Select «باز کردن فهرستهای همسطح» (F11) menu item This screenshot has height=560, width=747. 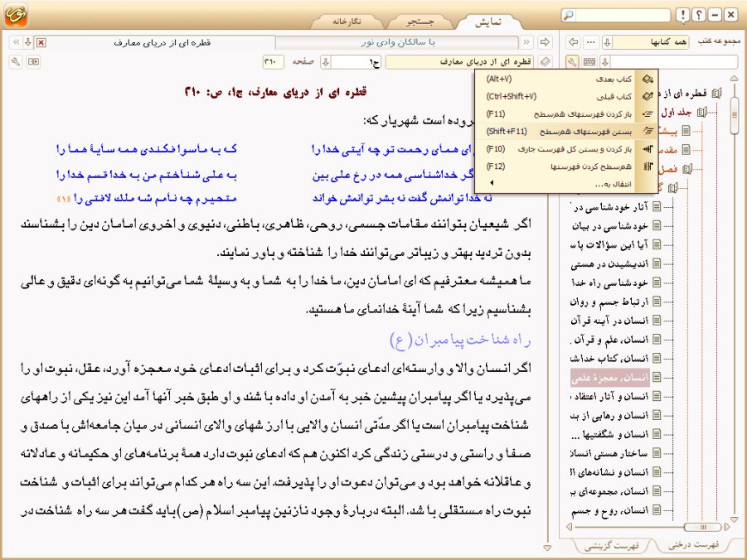[x=566, y=114]
